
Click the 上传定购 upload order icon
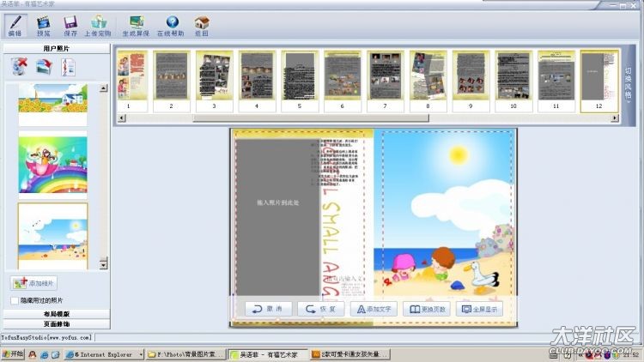click(x=98, y=25)
